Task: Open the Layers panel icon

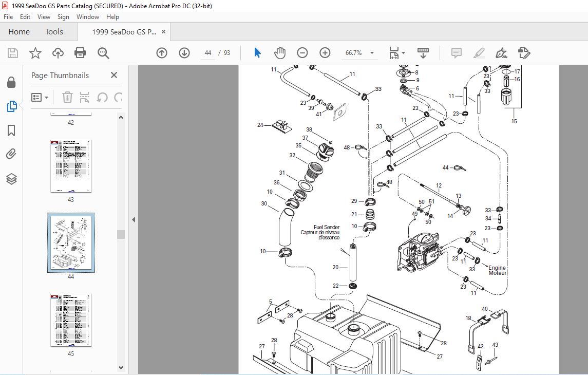Action: click(x=11, y=179)
